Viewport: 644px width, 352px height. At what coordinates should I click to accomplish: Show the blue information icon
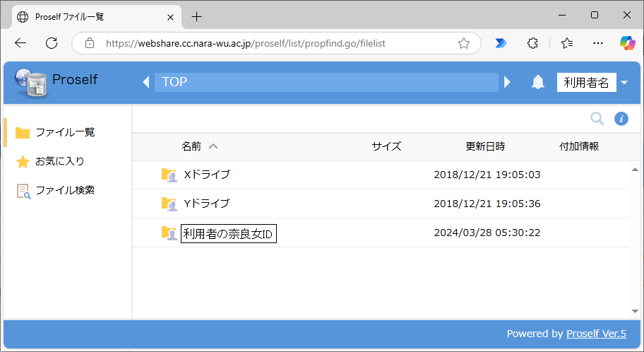pos(621,119)
